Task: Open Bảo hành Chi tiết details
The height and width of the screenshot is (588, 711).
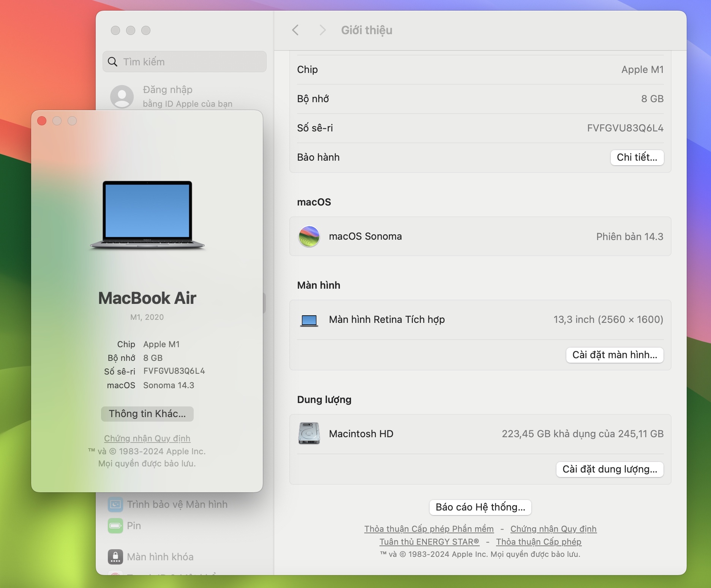Action: 637,158
